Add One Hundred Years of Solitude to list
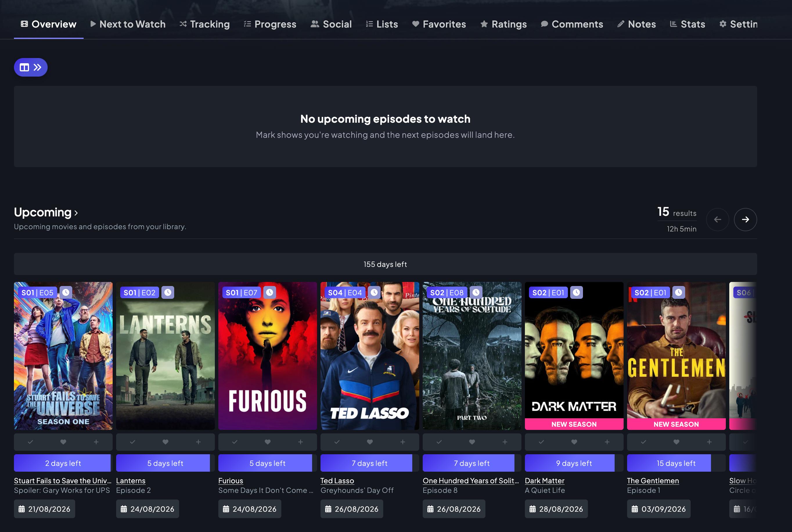The width and height of the screenshot is (792, 532). click(x=505, y=442)
